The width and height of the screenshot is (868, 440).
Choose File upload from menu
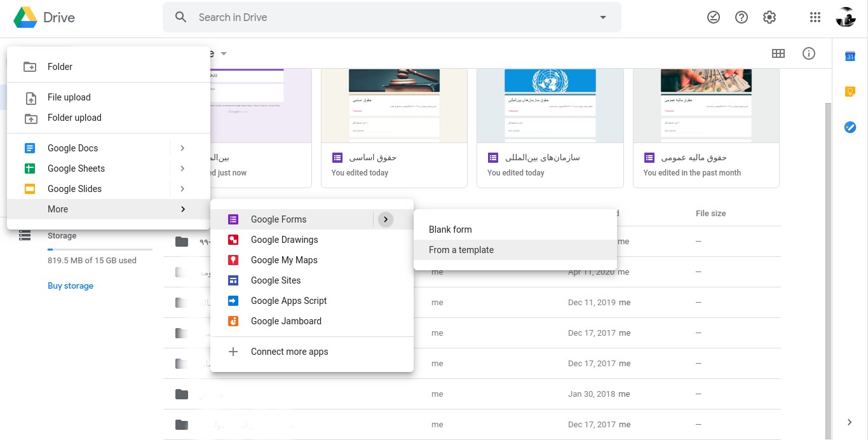[x=109, y=97]
